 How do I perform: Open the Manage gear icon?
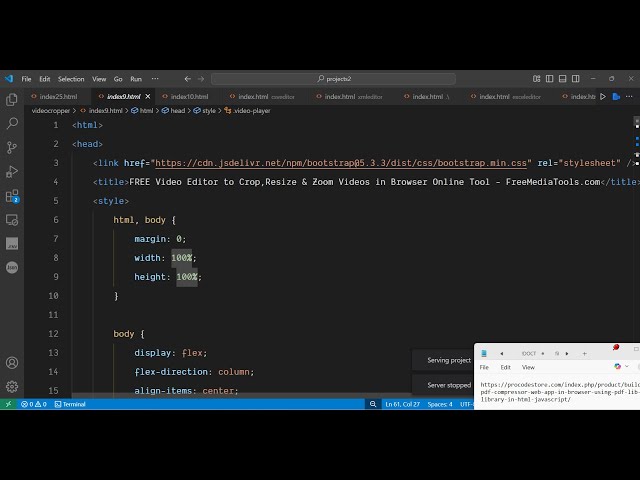click(12, 386)
